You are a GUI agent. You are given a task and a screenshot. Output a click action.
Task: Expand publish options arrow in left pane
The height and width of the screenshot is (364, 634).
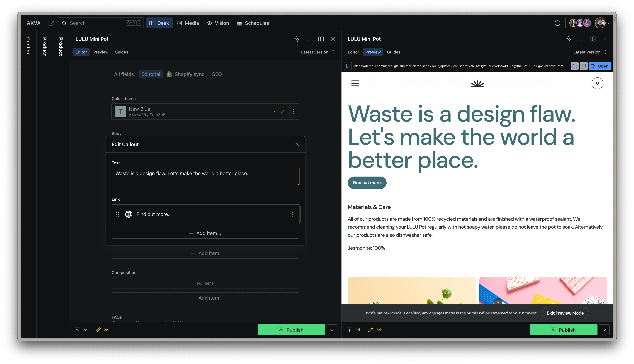tap(332, 330)
